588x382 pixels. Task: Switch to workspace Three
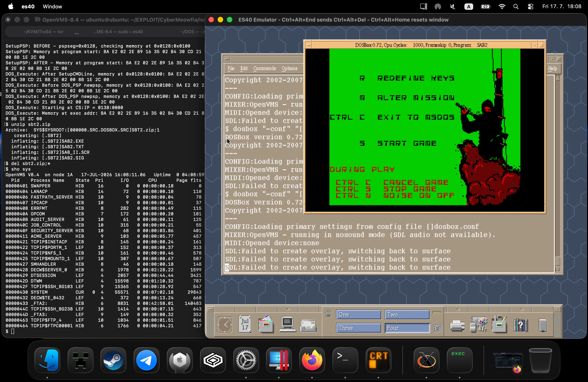[x=358, y=328]
